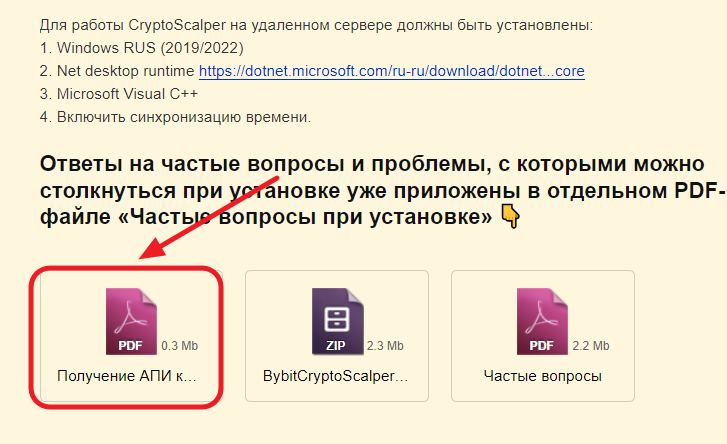The image size is (727, 444).
Task: Click the line Включить синхронизацию времени
Action: (x=175, y=117)
